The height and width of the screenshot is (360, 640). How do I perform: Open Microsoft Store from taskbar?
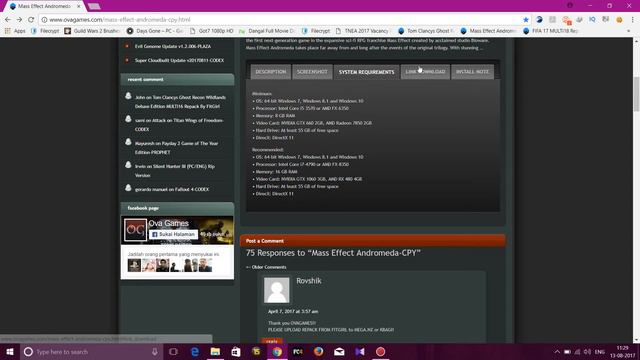click(236, 351)
